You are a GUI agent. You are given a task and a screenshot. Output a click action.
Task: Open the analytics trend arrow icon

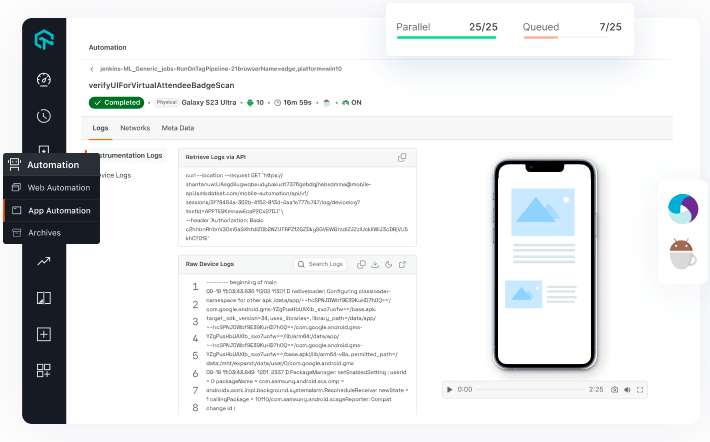click(44, 261)
